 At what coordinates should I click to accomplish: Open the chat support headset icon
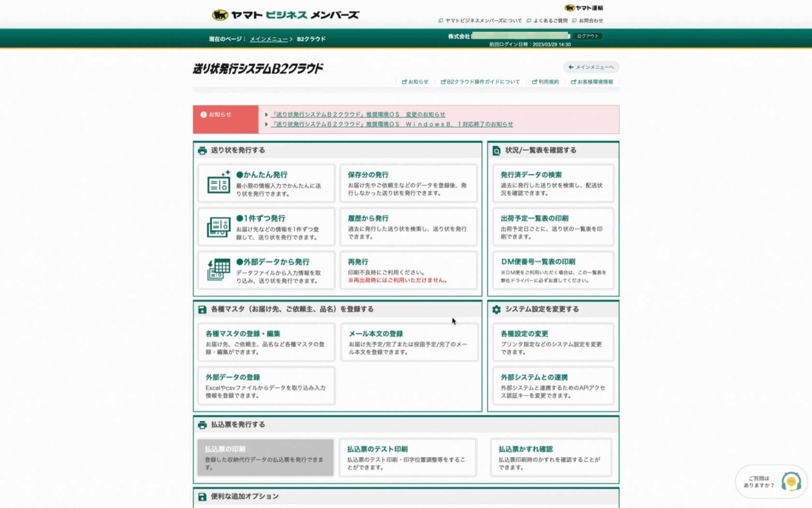tap(791, 482)
